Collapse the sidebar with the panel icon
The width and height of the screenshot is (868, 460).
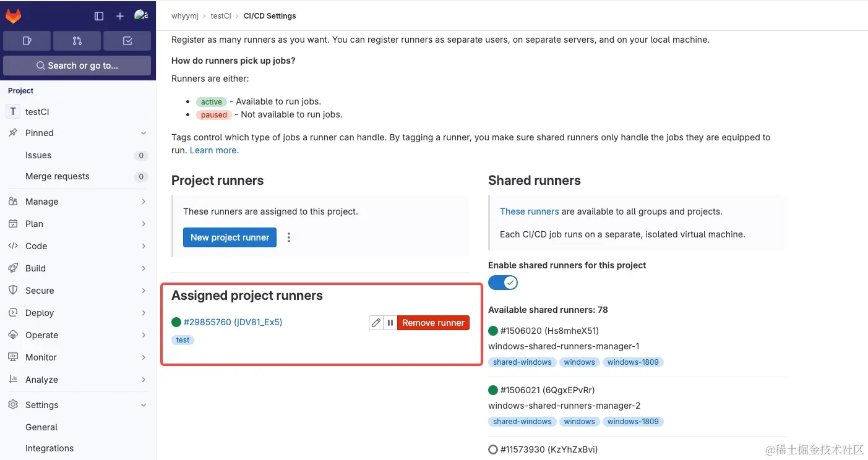tap(98, 15)
